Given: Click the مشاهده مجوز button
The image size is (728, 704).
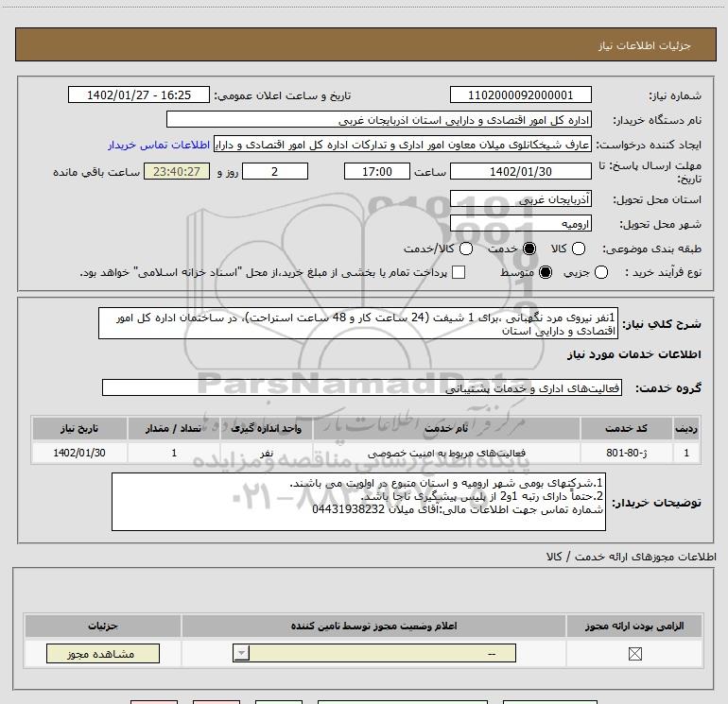Looking at the screenshot, I should pos(103,653).
